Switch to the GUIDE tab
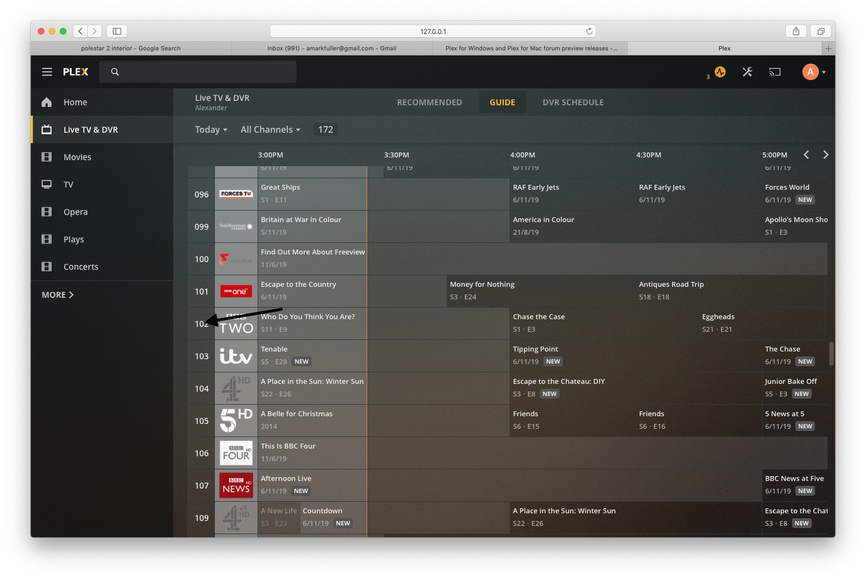Image resolution: width=866 pixels, height=578 pixels. click(x=502, y=102)
